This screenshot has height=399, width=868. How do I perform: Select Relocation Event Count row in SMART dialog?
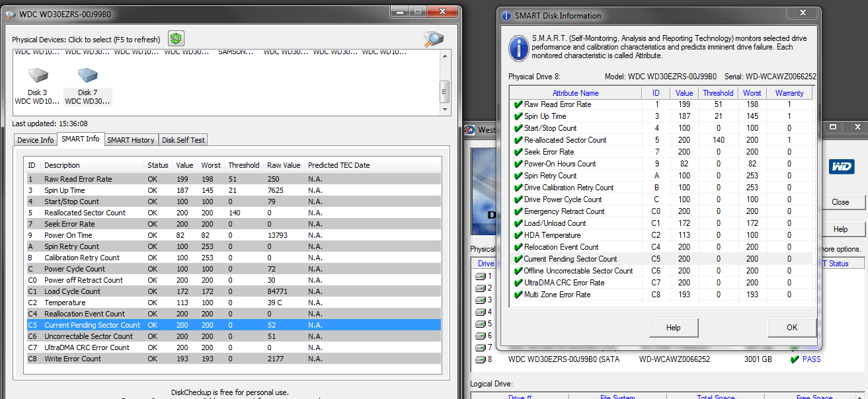661,247
